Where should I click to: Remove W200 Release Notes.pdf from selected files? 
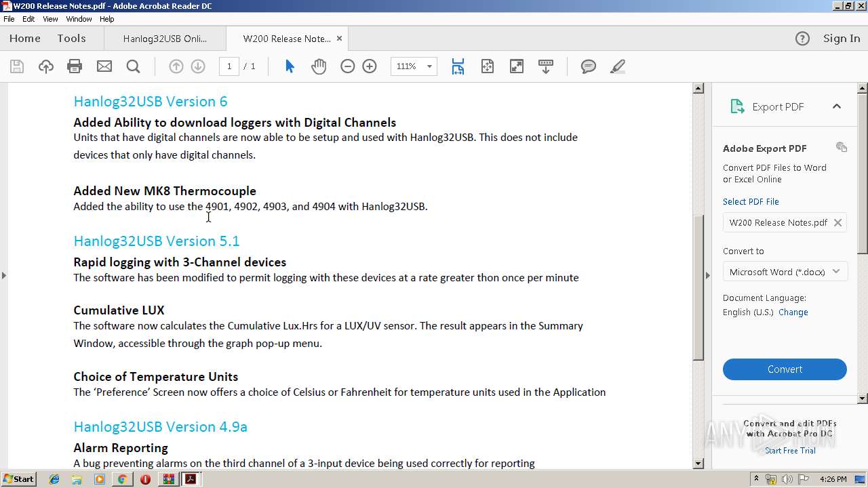click(x=837, y=222)
